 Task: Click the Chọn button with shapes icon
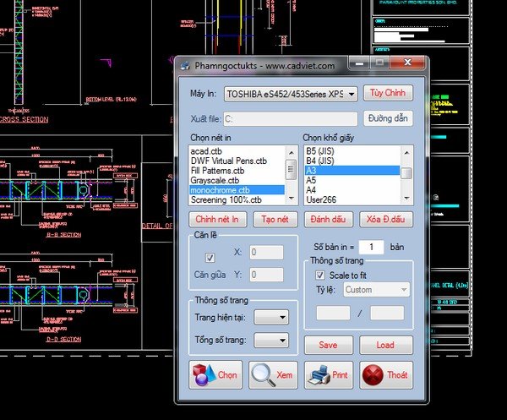pos(215,374)
